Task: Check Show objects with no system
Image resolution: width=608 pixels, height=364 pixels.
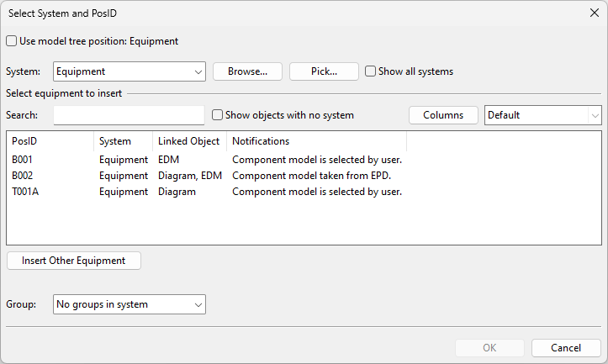Action: pos(218,115)
